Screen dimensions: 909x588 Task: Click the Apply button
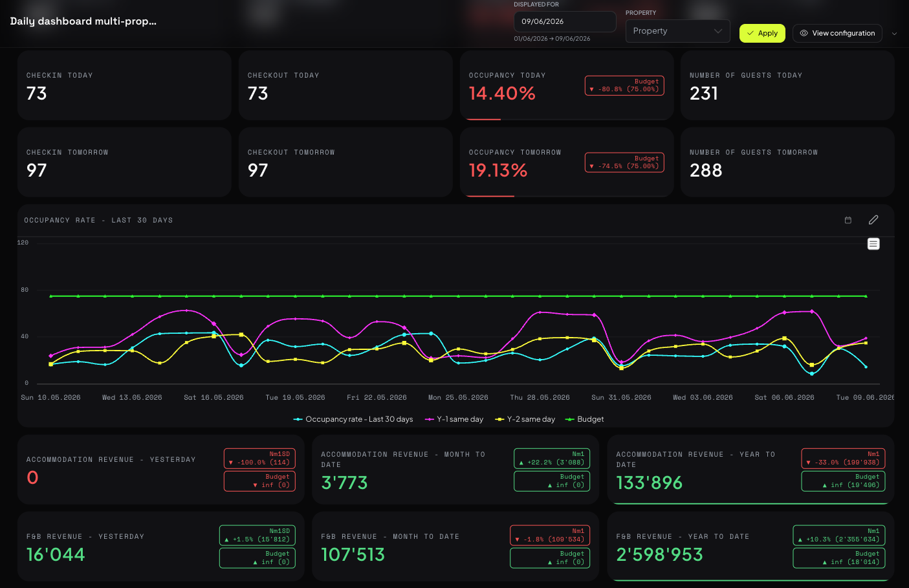[x=762, y=33]
